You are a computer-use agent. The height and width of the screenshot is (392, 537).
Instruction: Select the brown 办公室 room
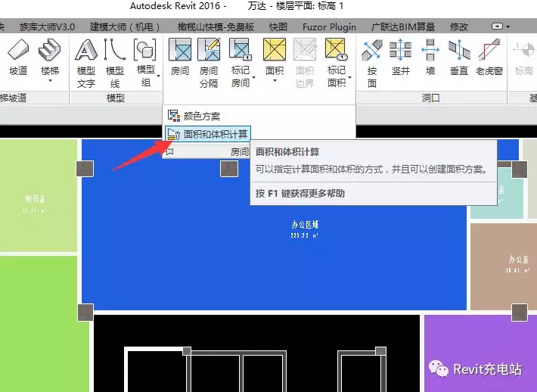coord(504,266)
